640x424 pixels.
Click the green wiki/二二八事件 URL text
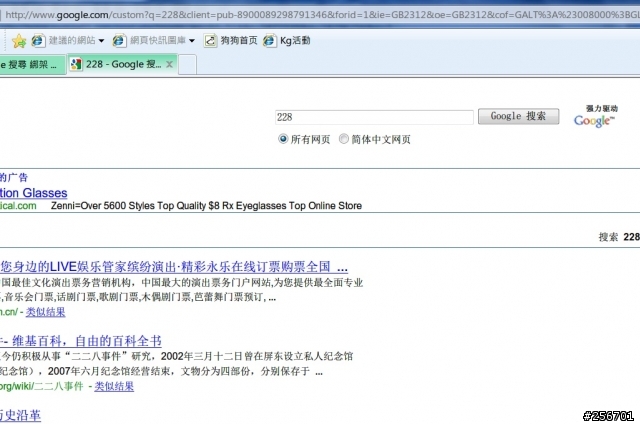tap(42, 386)
